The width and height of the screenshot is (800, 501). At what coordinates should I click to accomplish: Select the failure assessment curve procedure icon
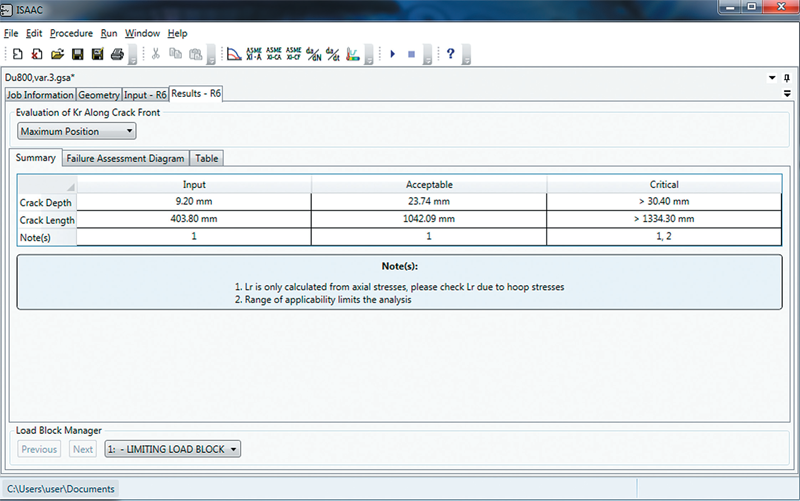pos(234,54)
